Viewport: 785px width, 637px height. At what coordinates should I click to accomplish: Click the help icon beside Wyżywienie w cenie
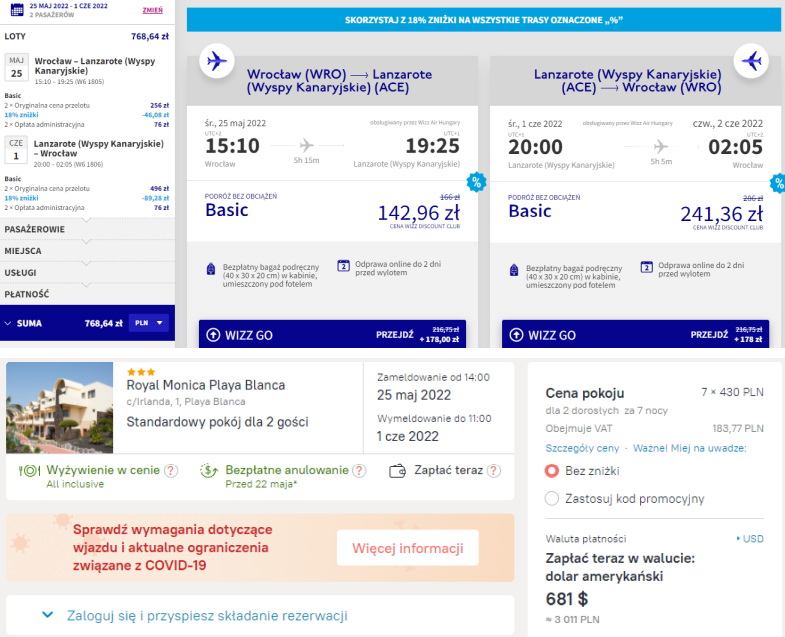171,470
